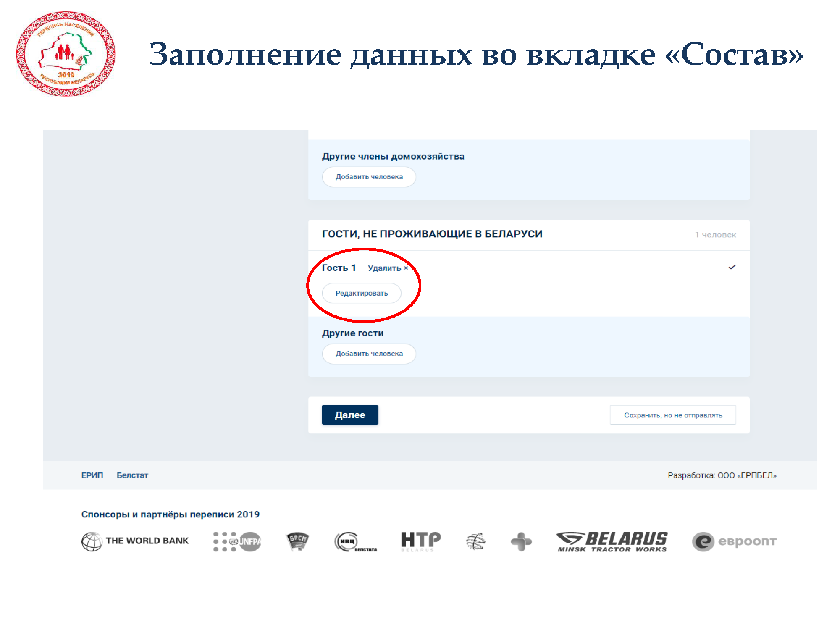Add person under Другие члены домохозяйства

(369, 177)
